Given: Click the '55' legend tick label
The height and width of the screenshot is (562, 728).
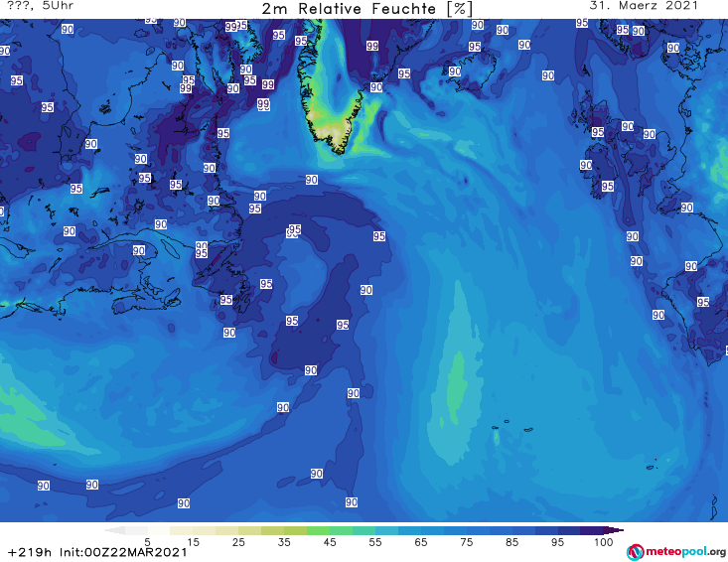Looking at the screenshot, I should [375, 542].
